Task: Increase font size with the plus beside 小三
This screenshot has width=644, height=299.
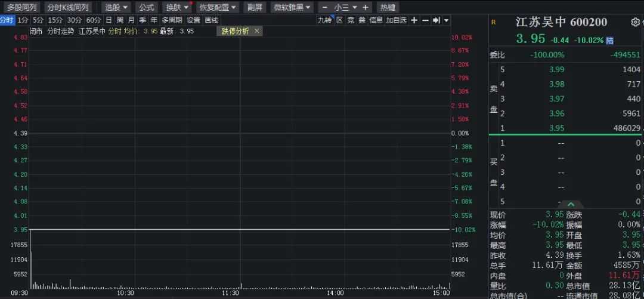Action: [x=365, y=7]
